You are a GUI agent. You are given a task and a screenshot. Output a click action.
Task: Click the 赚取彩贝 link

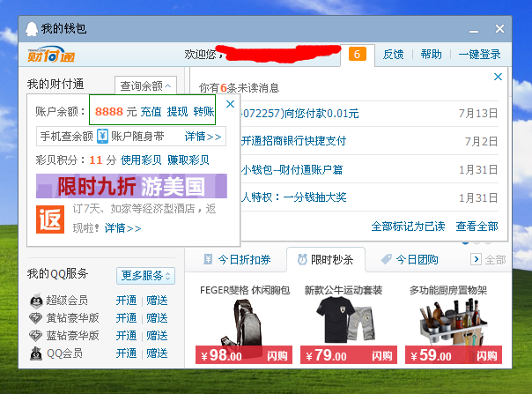pos(188,160)
